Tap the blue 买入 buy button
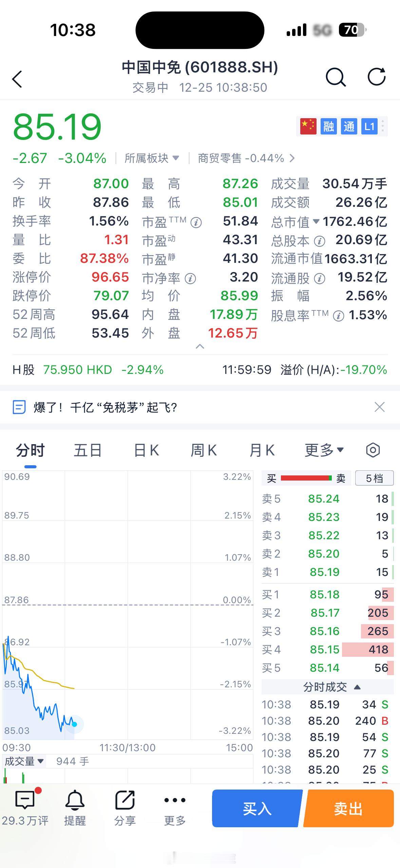The height and width of the screenshot is (868, 400). tap(257, 809)
